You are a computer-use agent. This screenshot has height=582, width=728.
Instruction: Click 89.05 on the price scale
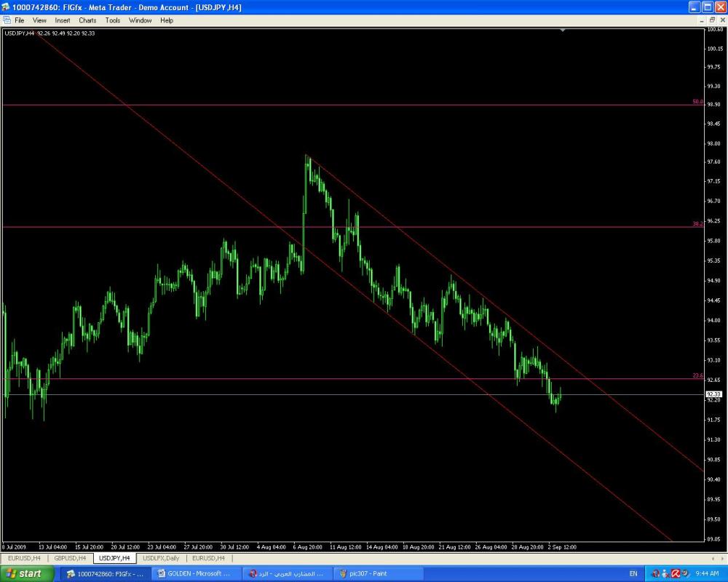[x=713, y=539]
